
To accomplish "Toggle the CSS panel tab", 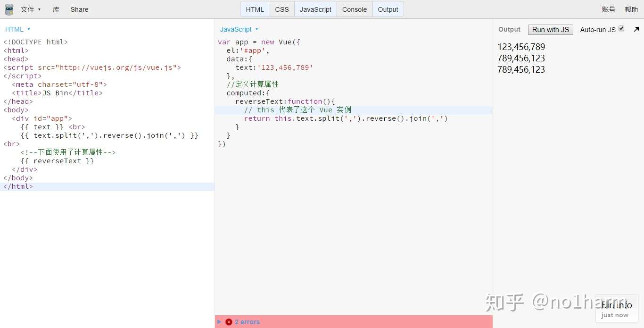I will 282,9.
